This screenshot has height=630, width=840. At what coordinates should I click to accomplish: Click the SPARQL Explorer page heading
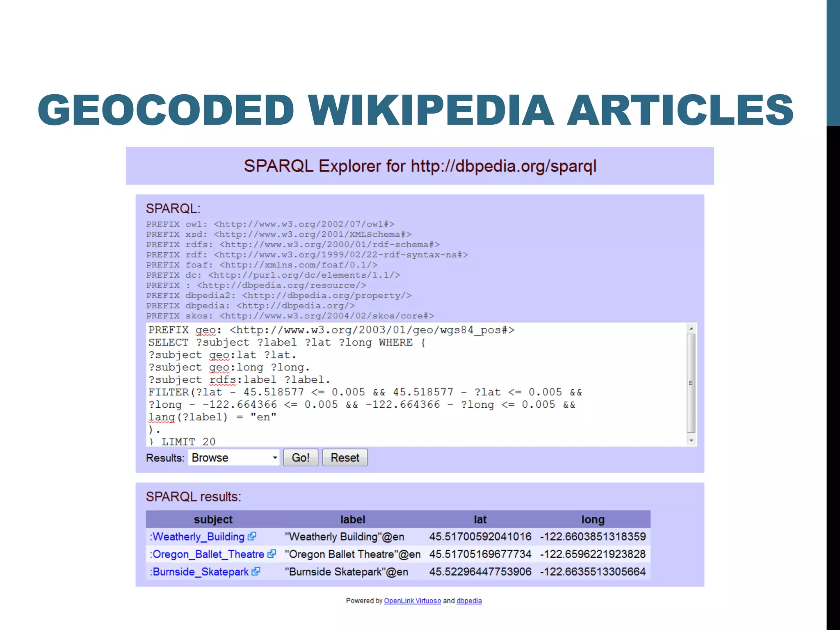coord(420,166)
